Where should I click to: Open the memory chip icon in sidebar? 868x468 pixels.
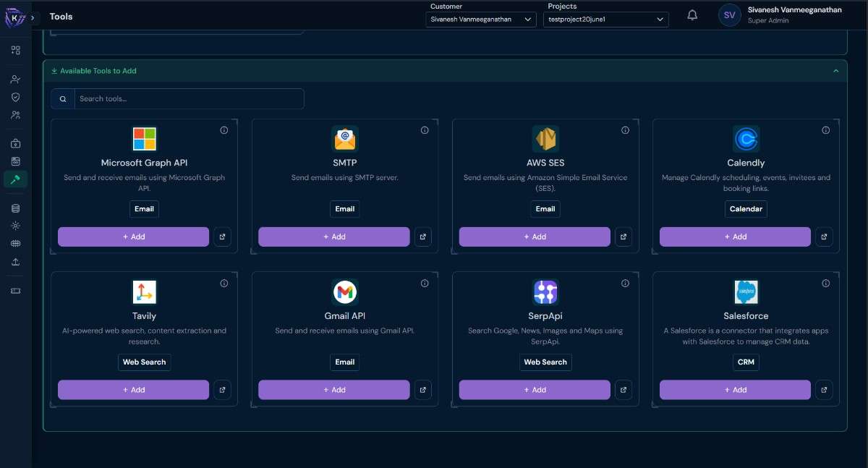click(16, 244)
